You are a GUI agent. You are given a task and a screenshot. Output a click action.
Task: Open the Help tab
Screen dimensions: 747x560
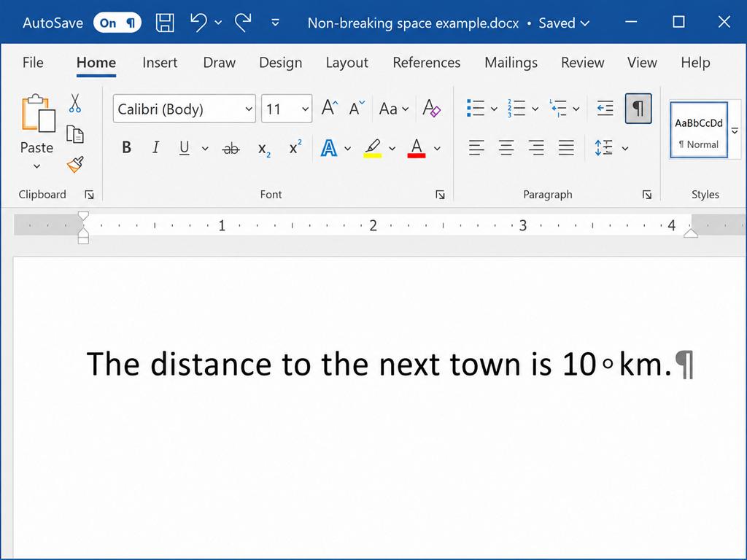695,63
